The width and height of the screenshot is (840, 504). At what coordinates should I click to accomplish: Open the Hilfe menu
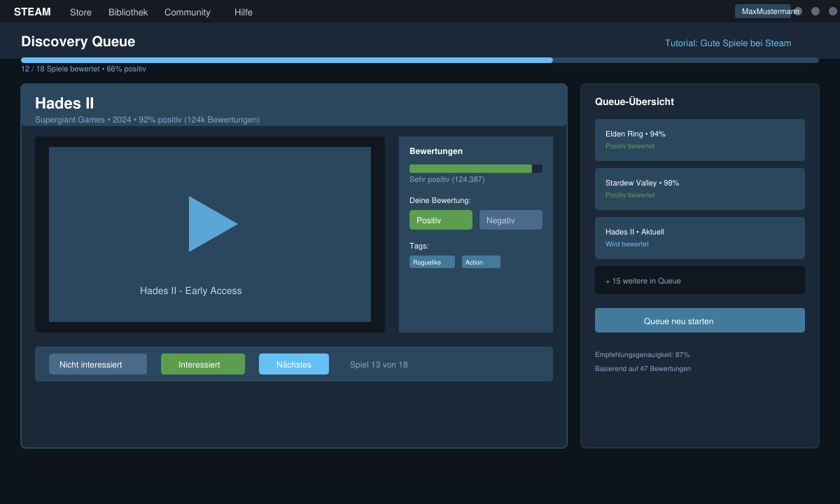[x=244, y=12]
